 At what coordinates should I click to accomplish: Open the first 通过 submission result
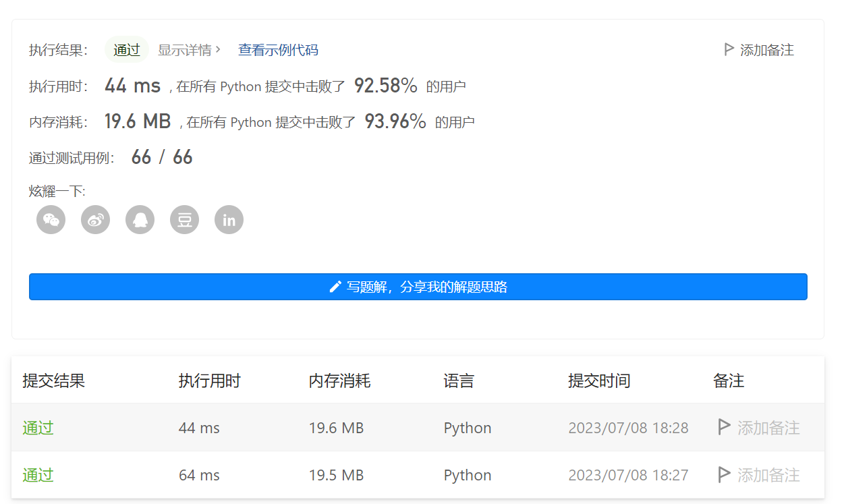pyautogui.click(x=37, y=427)
